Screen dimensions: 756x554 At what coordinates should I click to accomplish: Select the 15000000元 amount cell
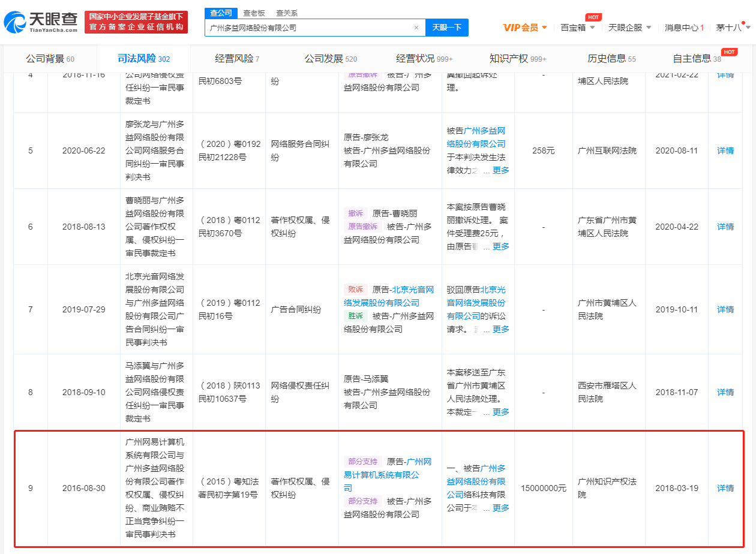(x=544, y=488)
